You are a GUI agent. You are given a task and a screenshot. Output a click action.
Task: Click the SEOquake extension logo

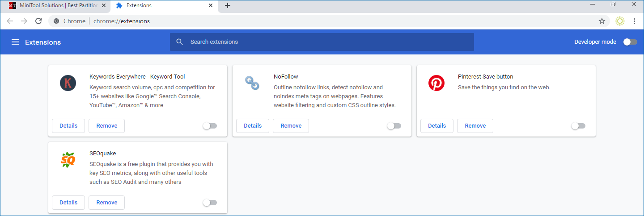tap(68, 159)
